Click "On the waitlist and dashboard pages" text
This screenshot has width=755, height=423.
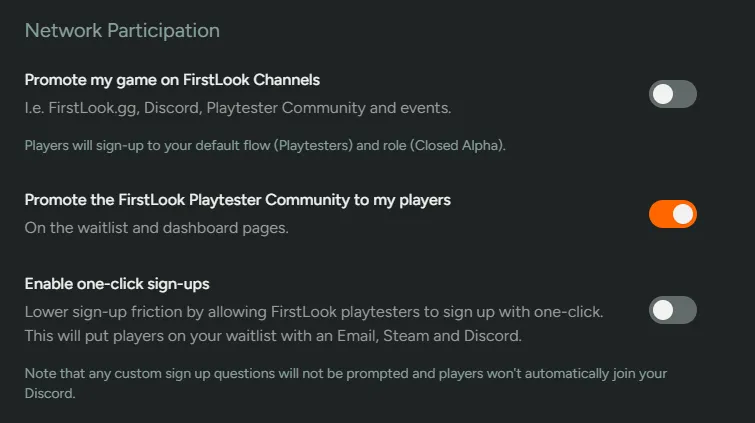coord(156,228)
